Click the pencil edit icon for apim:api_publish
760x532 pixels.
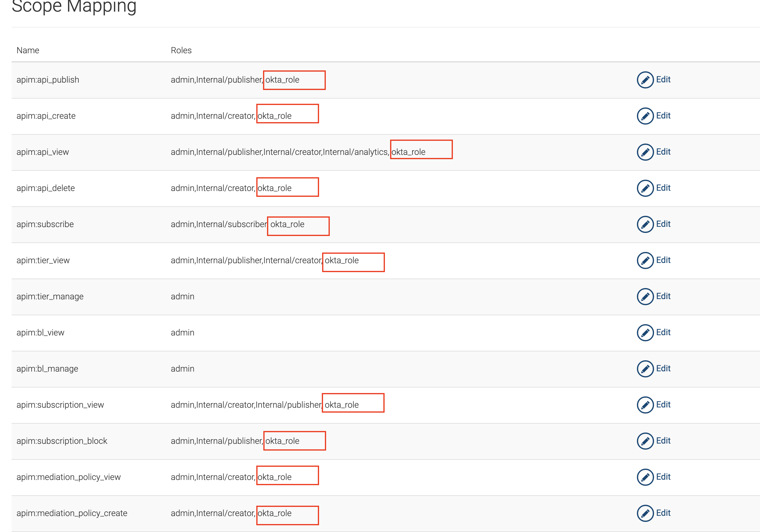645,80
